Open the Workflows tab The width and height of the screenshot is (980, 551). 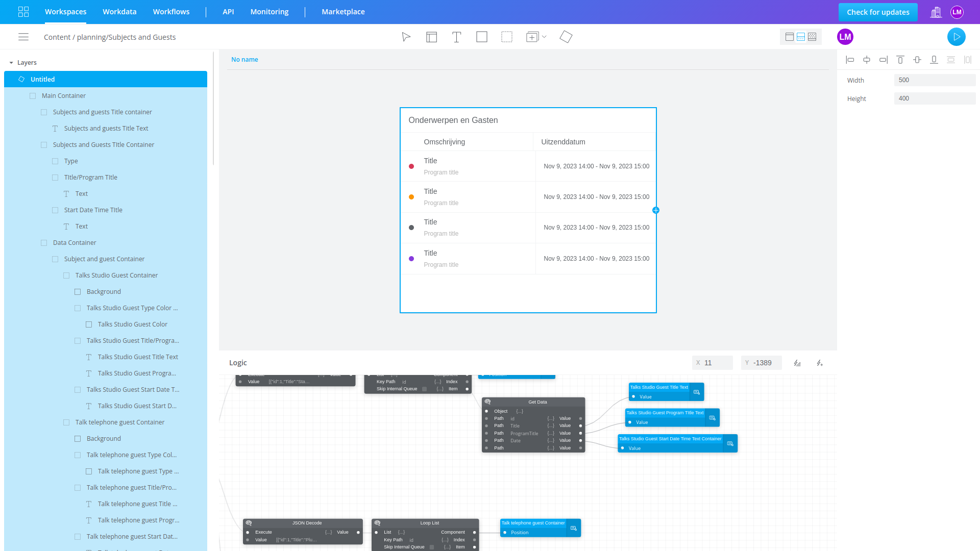171,12
